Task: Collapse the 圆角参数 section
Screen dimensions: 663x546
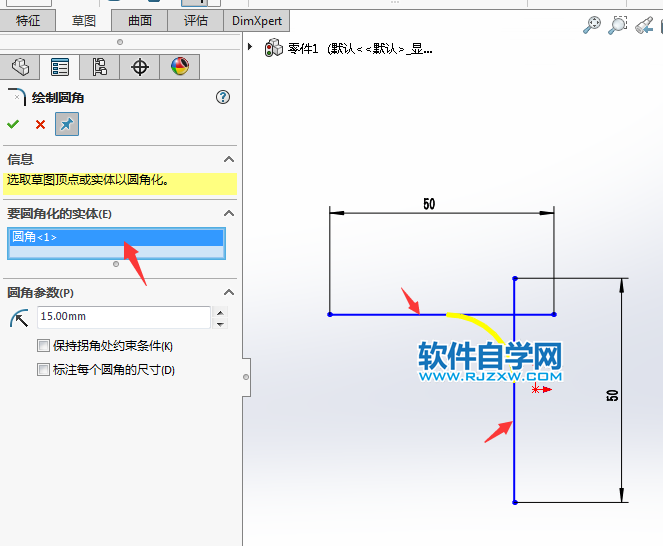Action: pos(229,292)
